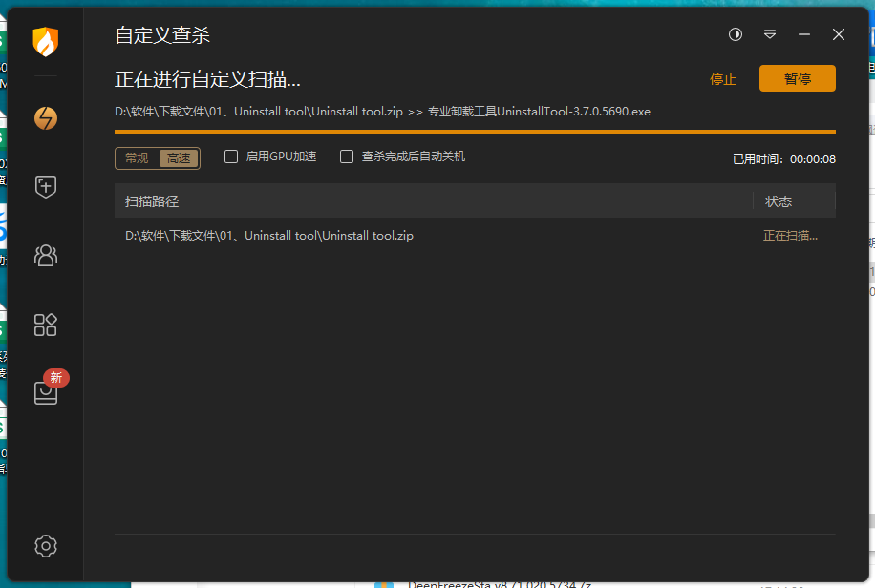Select 高速 scan speed mode
Viewport: 875px width, 588px height.
[x=179, y=158]
